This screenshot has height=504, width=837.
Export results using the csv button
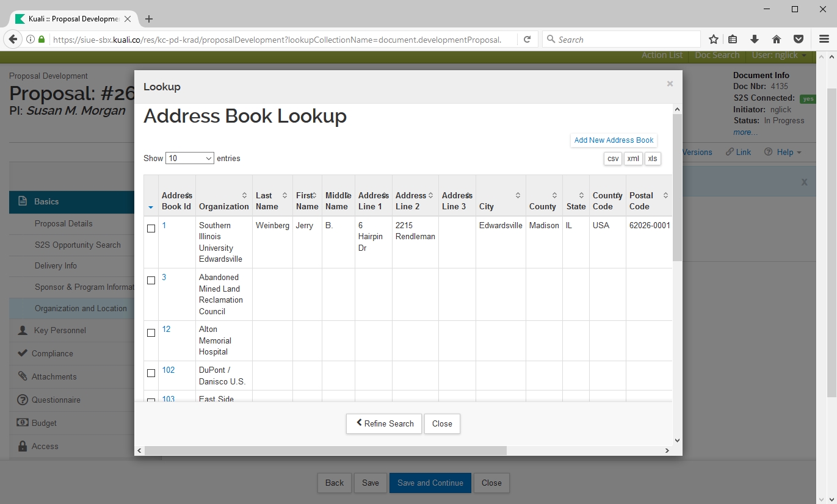[x=612, y=159]
